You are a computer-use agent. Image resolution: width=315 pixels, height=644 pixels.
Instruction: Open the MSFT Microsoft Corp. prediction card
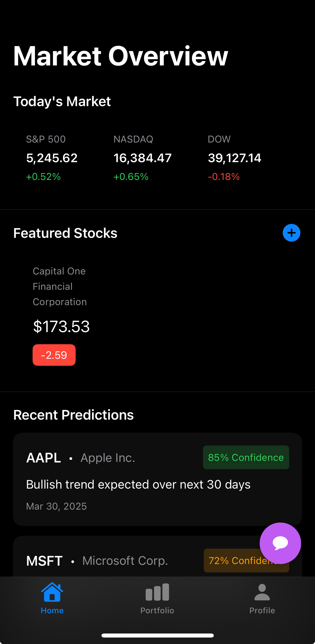pyautogui.click(x=157, y=556)
